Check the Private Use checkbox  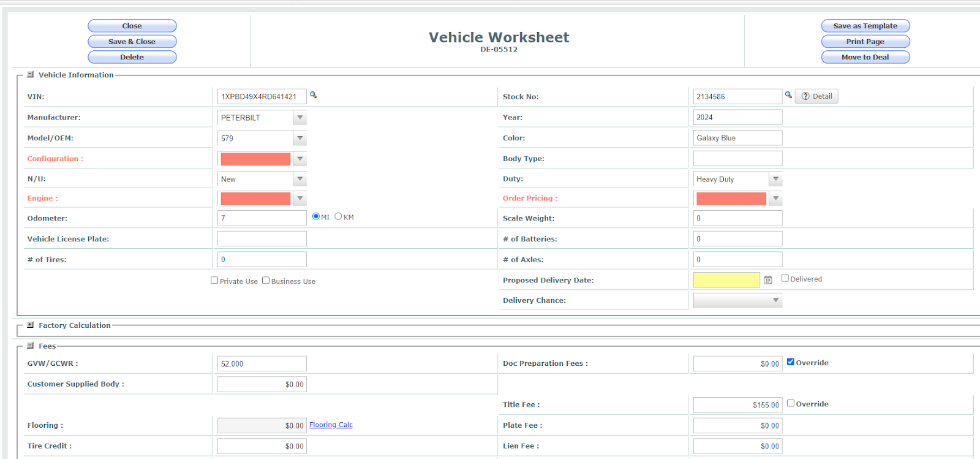coord(214,281)
